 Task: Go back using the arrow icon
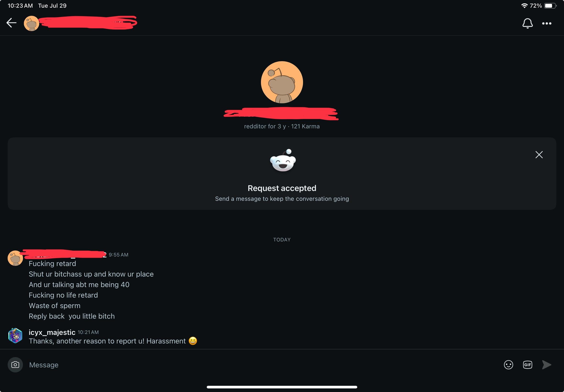click(11, 23)
